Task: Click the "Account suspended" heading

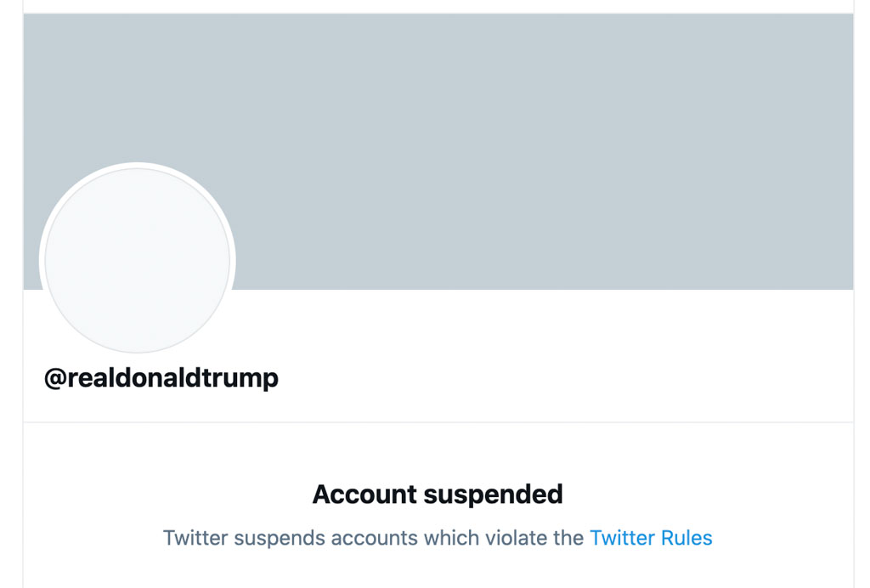Action: coord(438,494)
